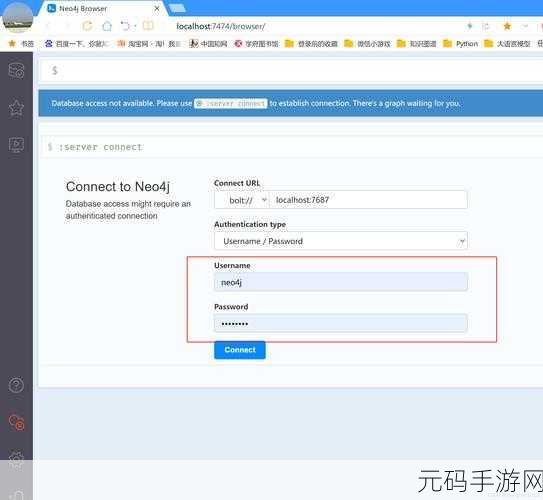Image resolution: width=543 pixels, height=500 pixels.
Task: Click the undo-close-tab arrow icon
Action: click(125, 26)
